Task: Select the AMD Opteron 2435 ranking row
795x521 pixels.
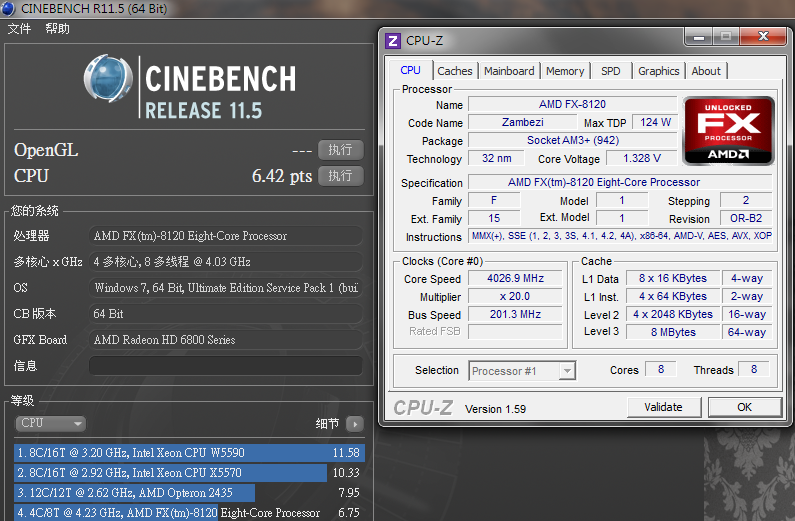Action: (189, 493)
